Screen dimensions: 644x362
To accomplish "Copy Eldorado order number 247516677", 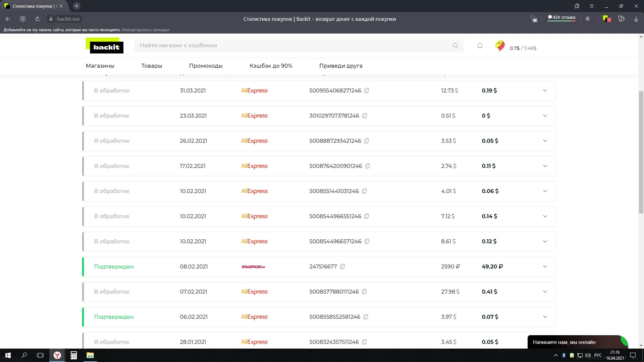I will 342,266.
